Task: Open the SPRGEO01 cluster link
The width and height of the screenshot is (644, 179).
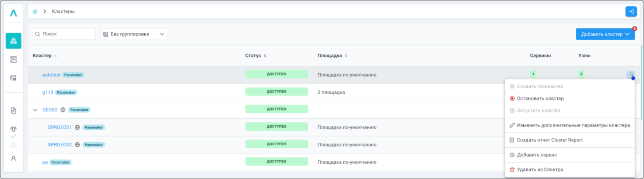Action: click(x=60, y=127)
